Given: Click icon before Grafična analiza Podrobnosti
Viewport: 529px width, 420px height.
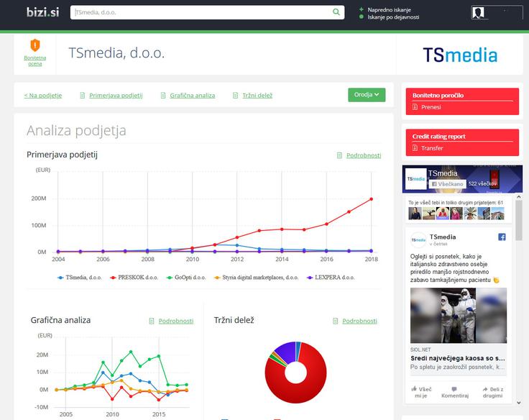Looking at the screenshot, I should tap(152, 321).
